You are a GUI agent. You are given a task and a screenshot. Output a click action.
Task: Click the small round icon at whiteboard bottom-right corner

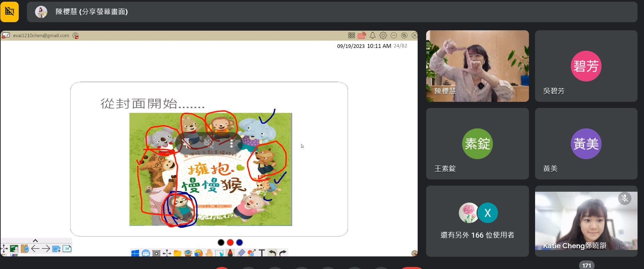tap(414, 253)
